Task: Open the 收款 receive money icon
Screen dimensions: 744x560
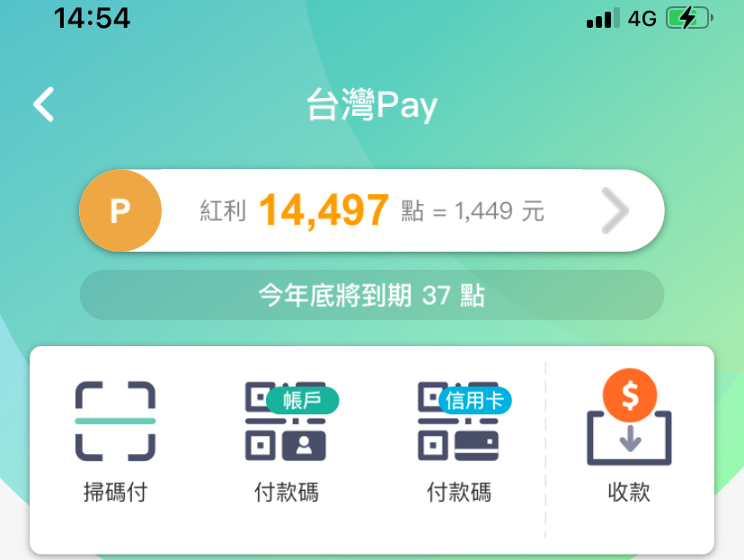Action: coord(629,417)
